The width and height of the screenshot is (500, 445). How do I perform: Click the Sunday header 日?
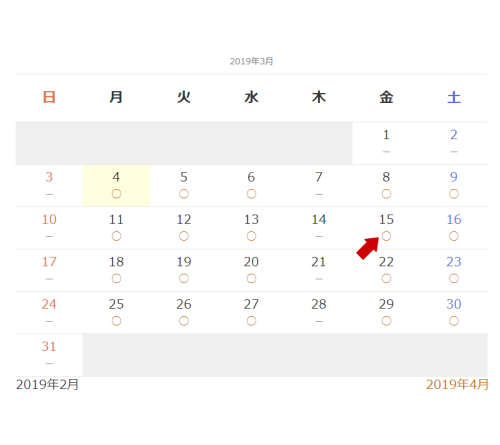[x=49, y=97]
